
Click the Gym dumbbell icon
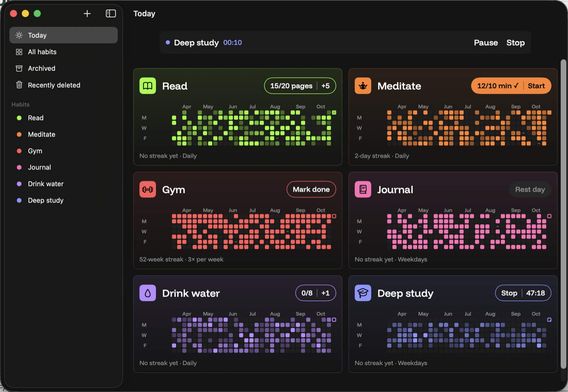[x=148, y=189]
